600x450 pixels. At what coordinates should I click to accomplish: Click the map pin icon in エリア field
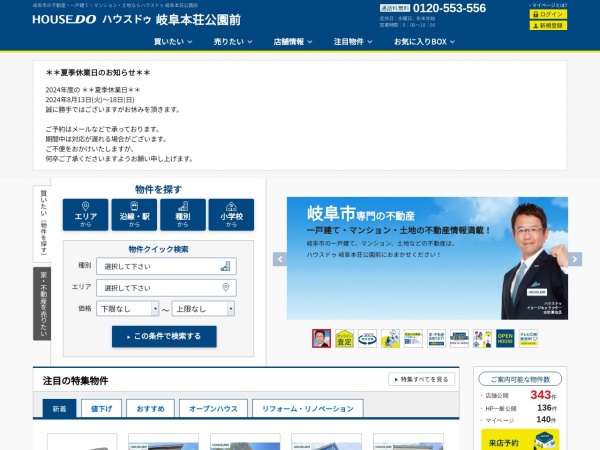[226, 287]
